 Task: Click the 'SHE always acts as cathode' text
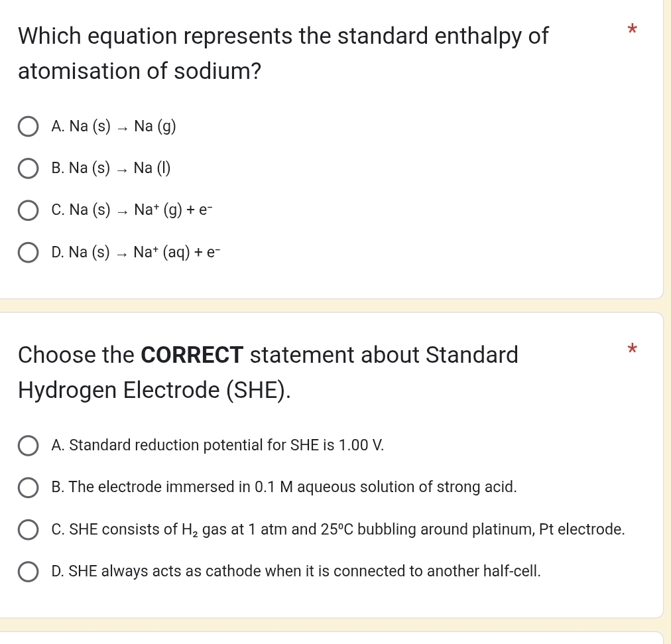(x=296, y=571)
